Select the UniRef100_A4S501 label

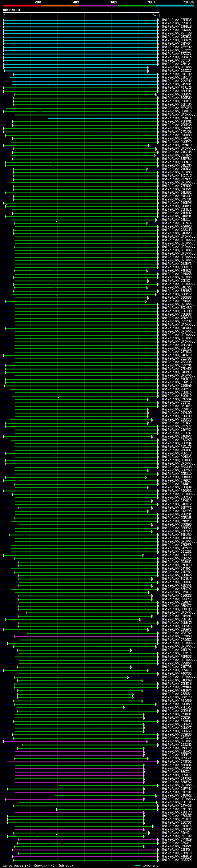[177, 84]
